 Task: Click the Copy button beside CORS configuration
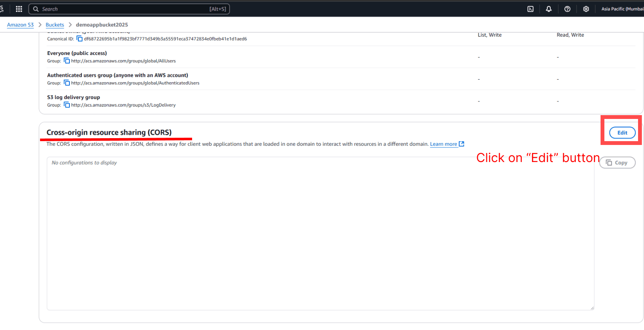pos(617,162)
